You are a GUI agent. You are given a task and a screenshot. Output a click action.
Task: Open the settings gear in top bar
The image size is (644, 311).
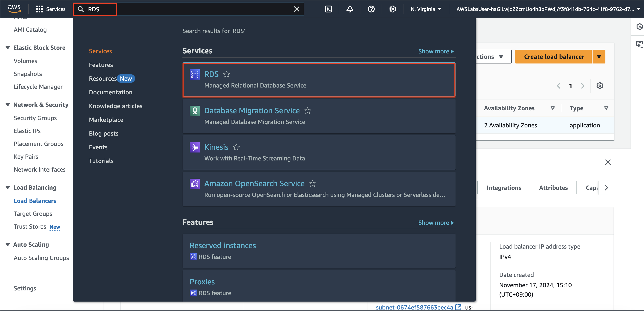coord(393,9)
